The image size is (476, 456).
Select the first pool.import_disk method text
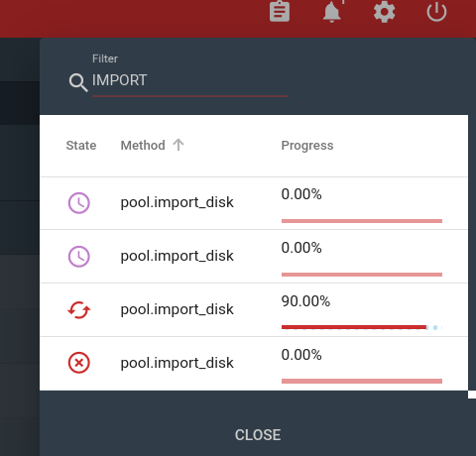(177, 202)
